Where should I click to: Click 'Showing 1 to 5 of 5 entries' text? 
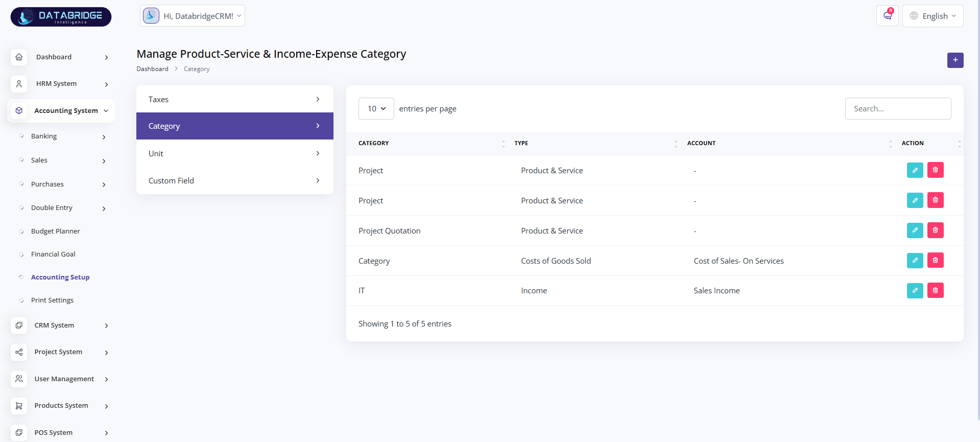click(x=405, y=324)
